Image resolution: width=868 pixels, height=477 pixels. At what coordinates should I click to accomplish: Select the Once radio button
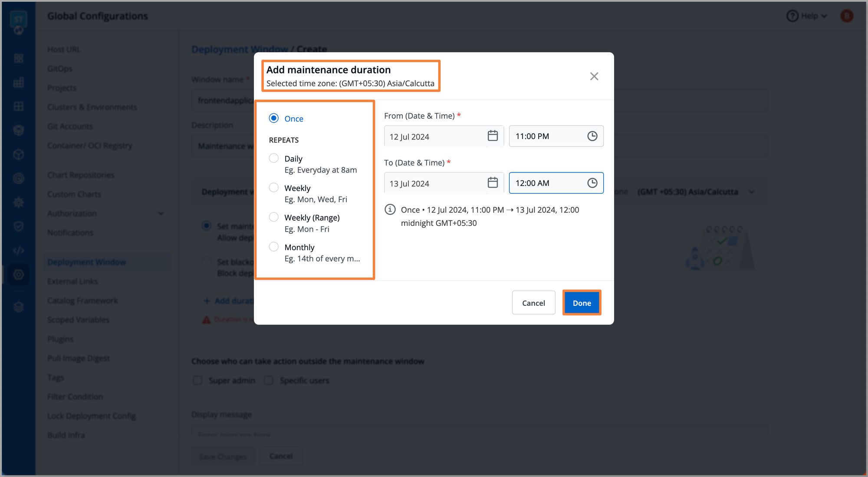[x=273, y=118]
